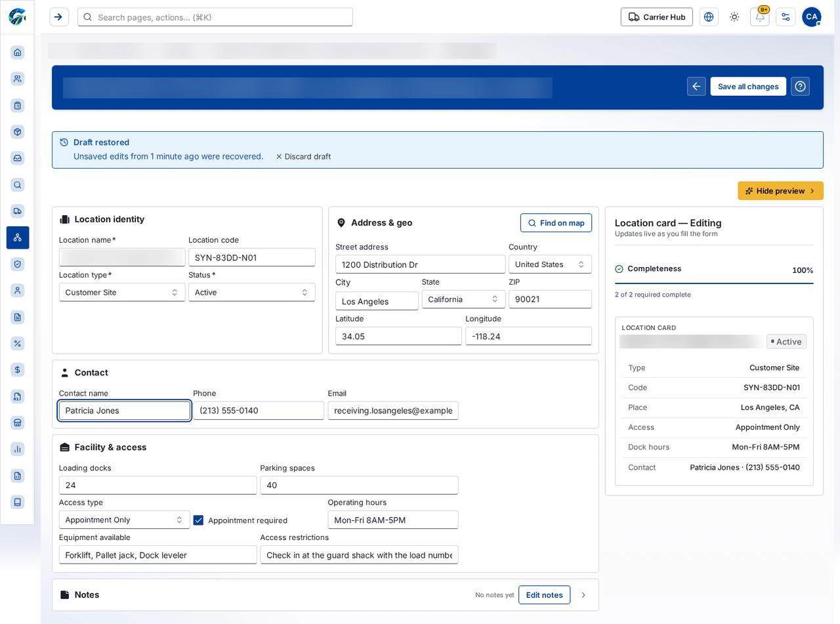840x624 pixels.
Task: Click Discard draft link
Action: [x=303, y=157]
